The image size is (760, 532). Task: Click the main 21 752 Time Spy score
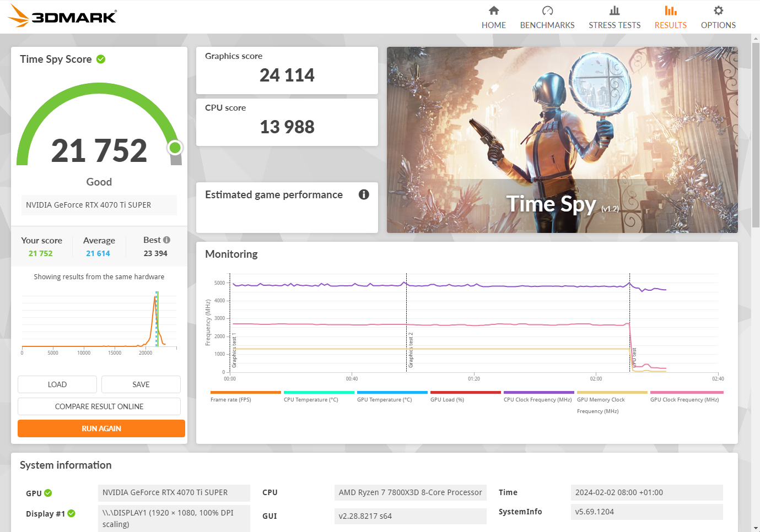tap(99, 150)
